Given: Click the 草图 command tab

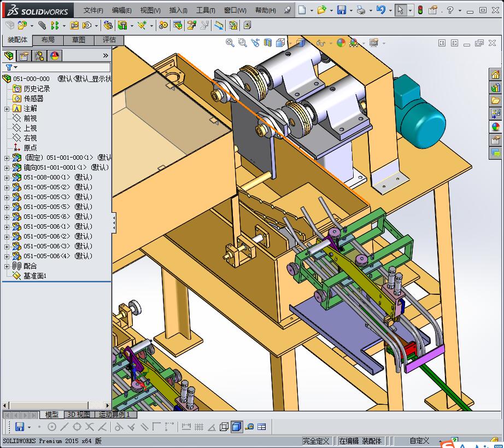Looking at the screenshot, I should 79,40.
